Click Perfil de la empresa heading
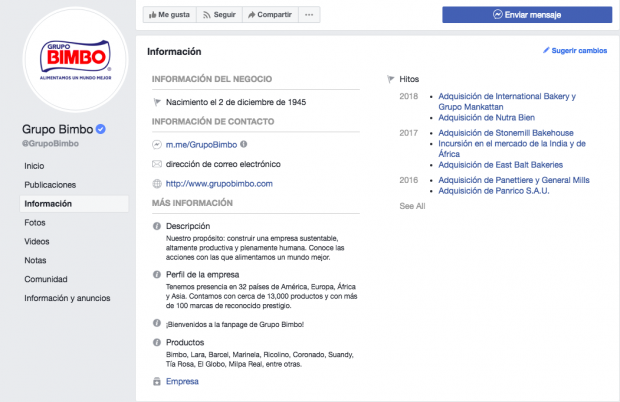Image resolution: width=620 pixels, height=402 pixels. coord(202,275)
